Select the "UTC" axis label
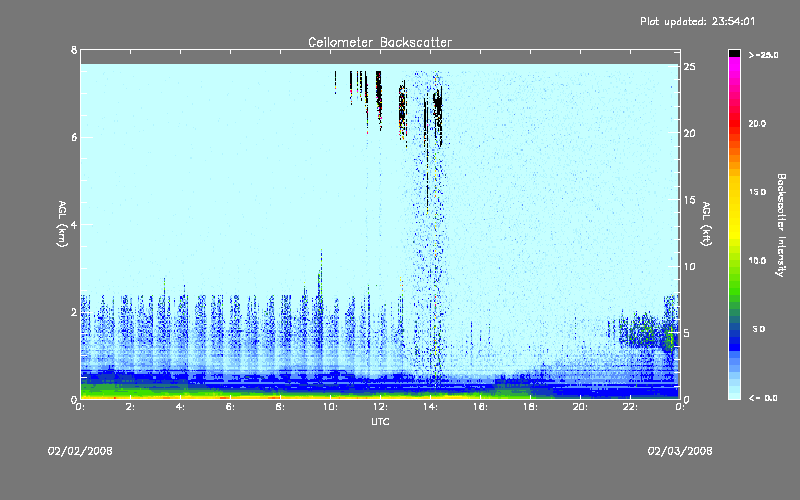 pos(380,422)
